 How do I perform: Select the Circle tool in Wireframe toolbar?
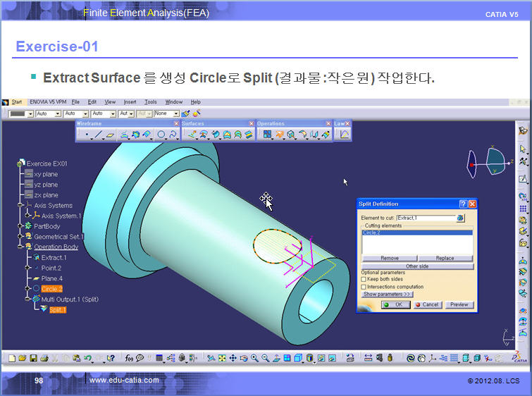pyautogui.click(x=161, y=135)
